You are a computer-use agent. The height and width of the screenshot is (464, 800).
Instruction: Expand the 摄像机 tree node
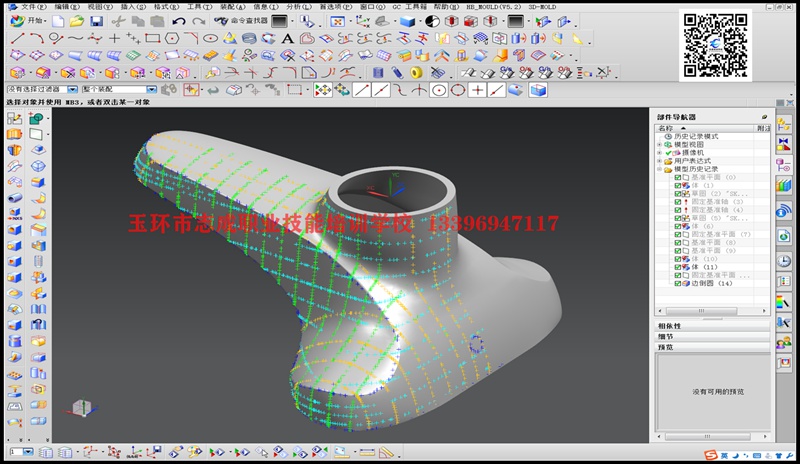[659, 153]
